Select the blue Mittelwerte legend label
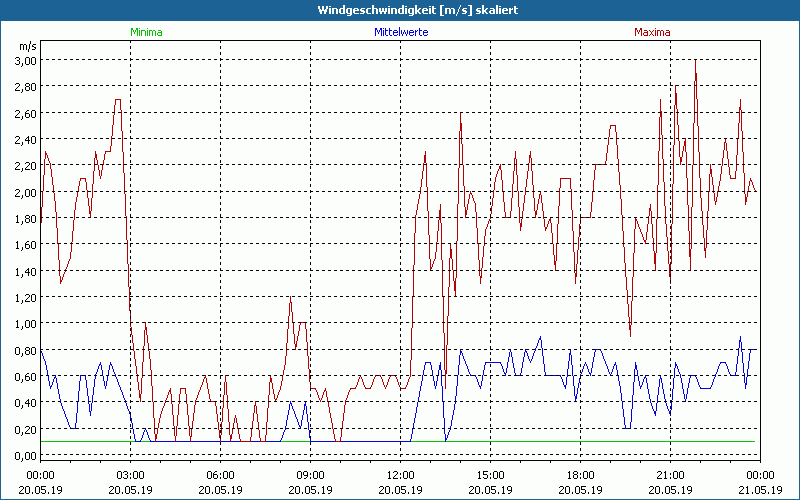Screen dimensions: 800x500 pos(400,32)
